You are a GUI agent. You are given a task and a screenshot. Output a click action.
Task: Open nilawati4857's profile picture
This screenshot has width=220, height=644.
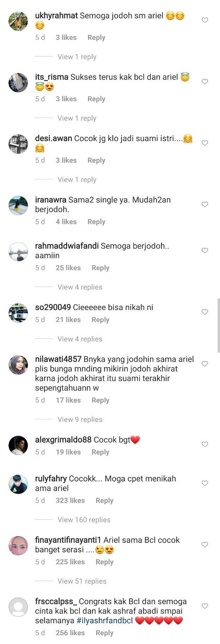click(18, 365)
